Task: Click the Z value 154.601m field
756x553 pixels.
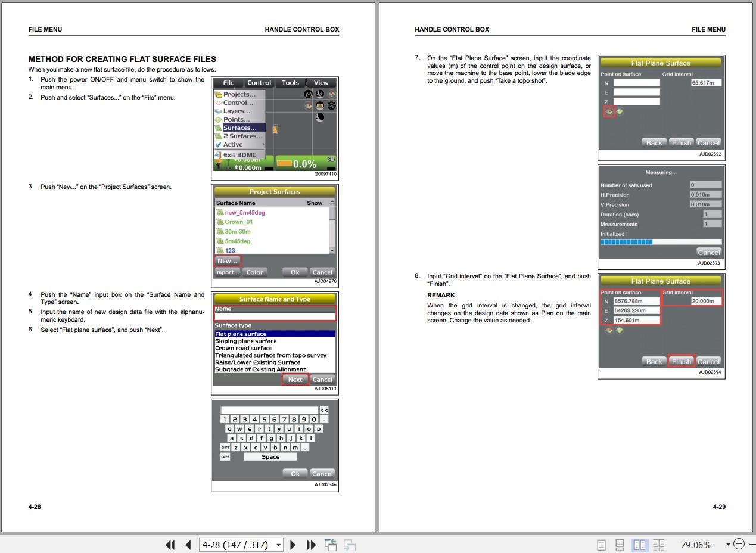Action: point(637,320)
